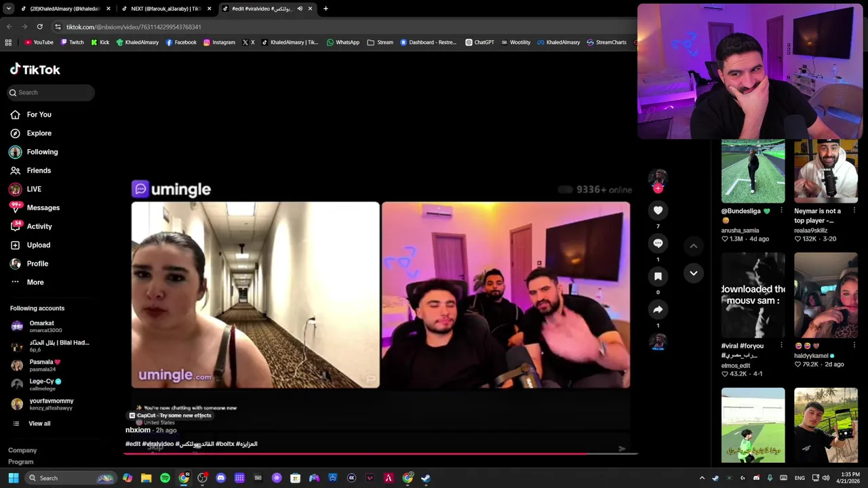Open options for the Neymar video
Image resolution: width=868 pixels, height=488 pixels.
point(854,211)
